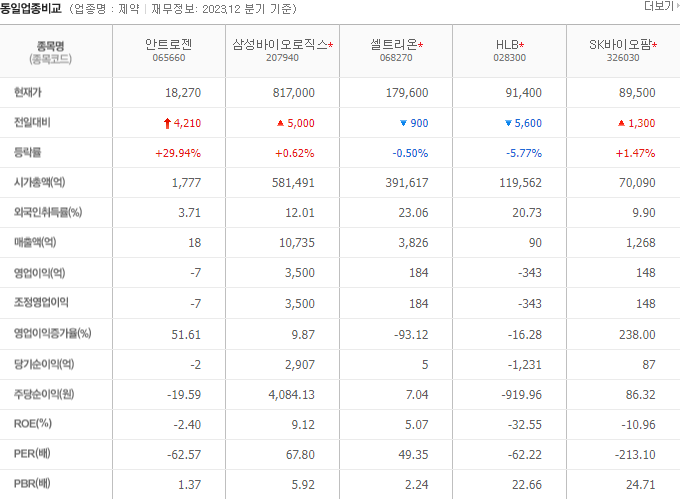This screenshot has width=680, height=500.
Task: Click the PBR(배) row label
Action: click(32, 484)
